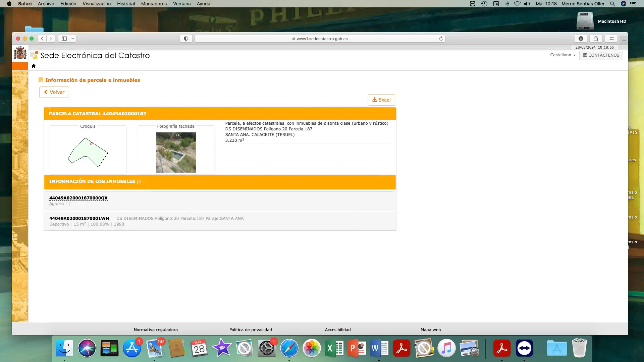The image size is (644, 362).
Task: Open Spotlight search in the menu bar
Action: click(612, 4)
